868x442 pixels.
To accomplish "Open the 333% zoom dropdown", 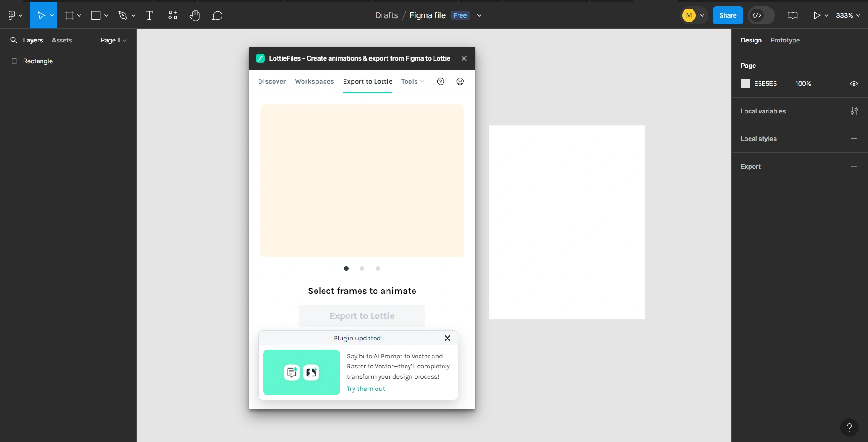I will pos(848,15).
